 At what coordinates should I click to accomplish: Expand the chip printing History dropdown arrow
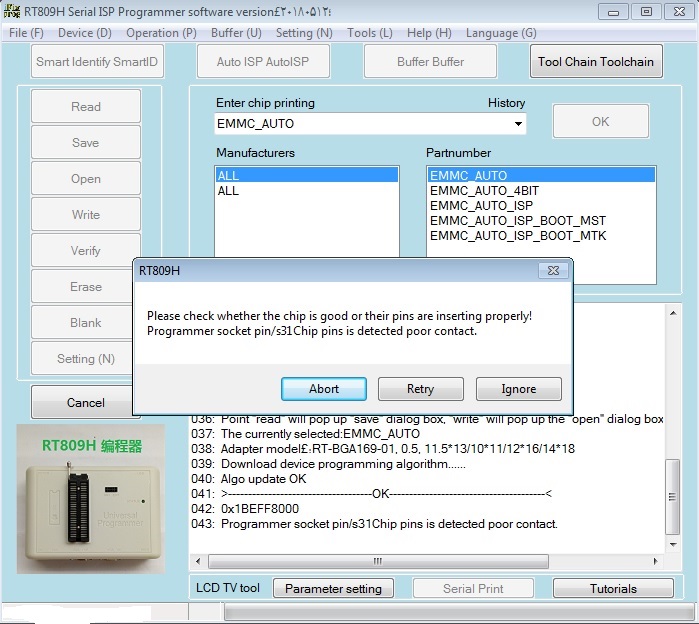(518, 123)
